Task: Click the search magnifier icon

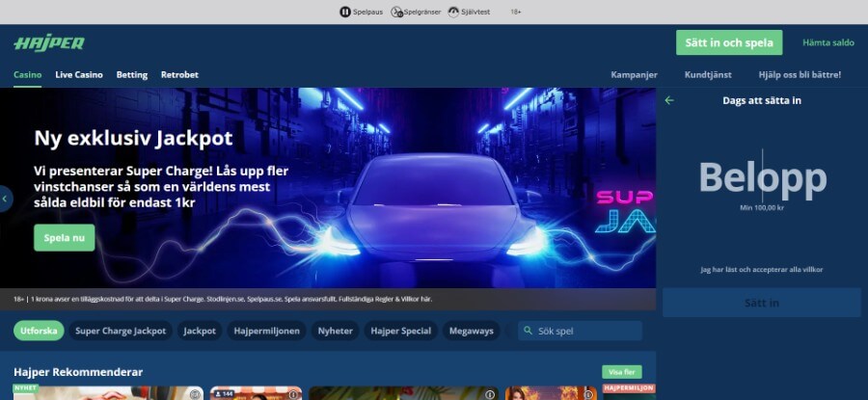Action: click(529, 331)
